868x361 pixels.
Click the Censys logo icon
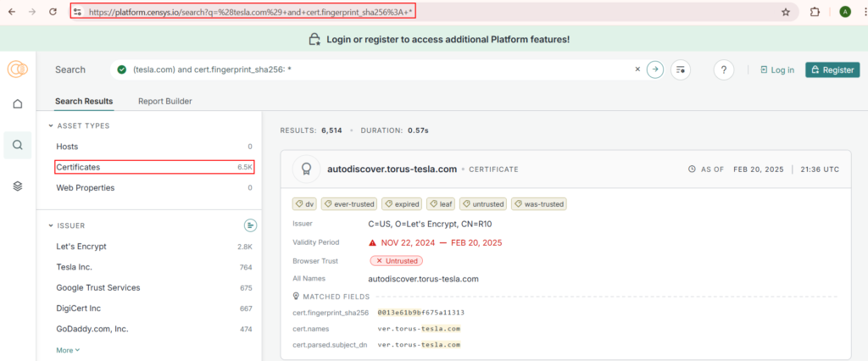17,69
